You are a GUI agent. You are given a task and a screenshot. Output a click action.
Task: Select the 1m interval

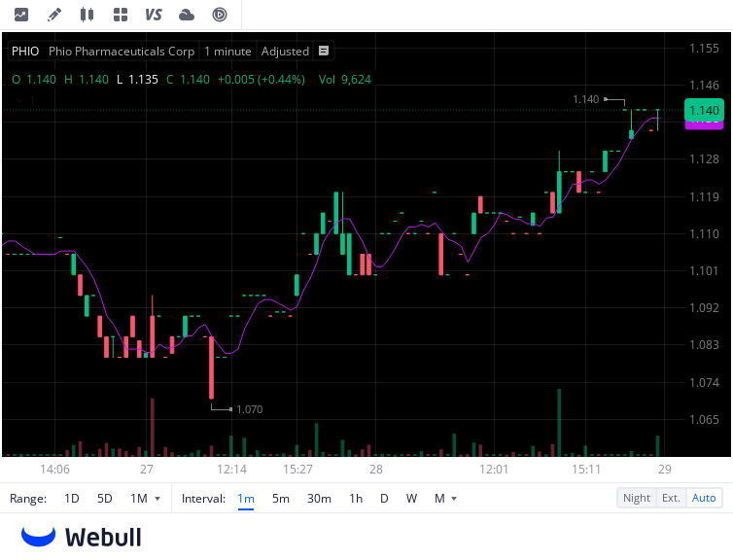[246, 499]
